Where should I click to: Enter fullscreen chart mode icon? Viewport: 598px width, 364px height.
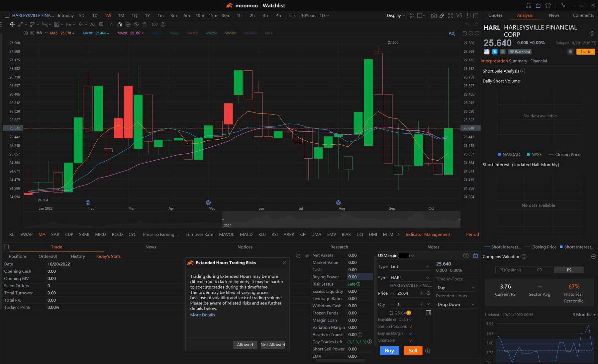tap(450, 16)
